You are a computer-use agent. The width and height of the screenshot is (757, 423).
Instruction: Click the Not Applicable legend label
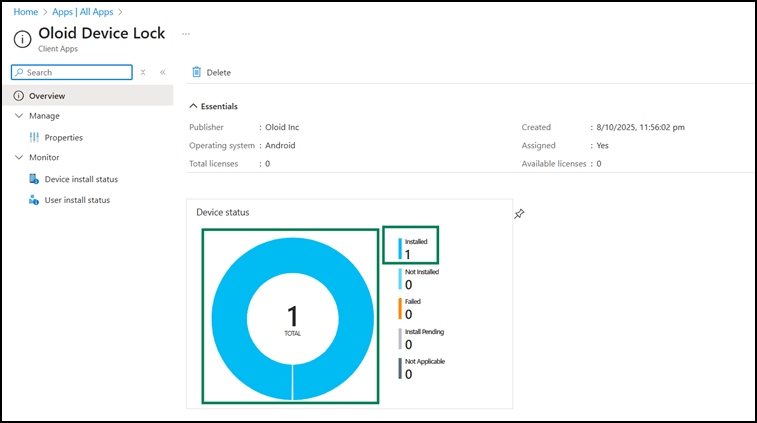425,361
